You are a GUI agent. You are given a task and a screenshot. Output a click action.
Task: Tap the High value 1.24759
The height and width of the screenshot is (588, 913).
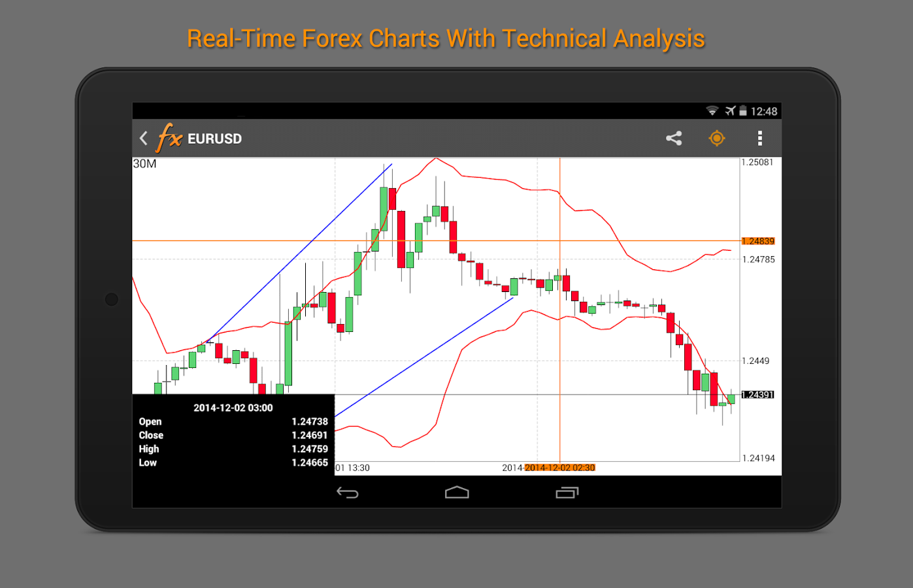pos(310,449)
